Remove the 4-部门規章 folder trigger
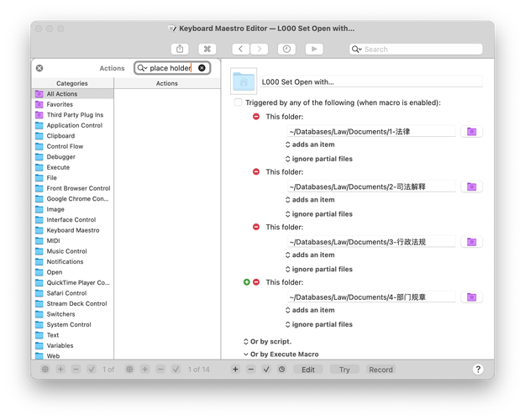525x420 pixels. tap(256, 282)
